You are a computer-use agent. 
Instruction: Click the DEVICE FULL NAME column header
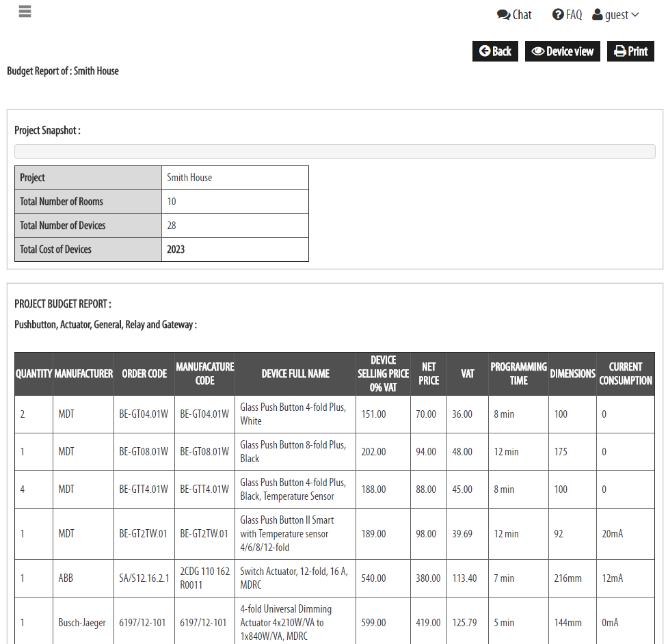[295, 374]
